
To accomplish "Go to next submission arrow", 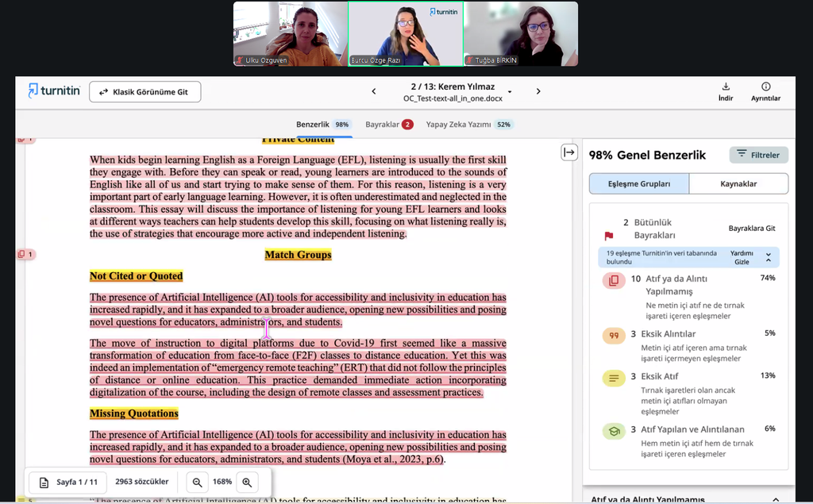I will [x=538, y=91].
